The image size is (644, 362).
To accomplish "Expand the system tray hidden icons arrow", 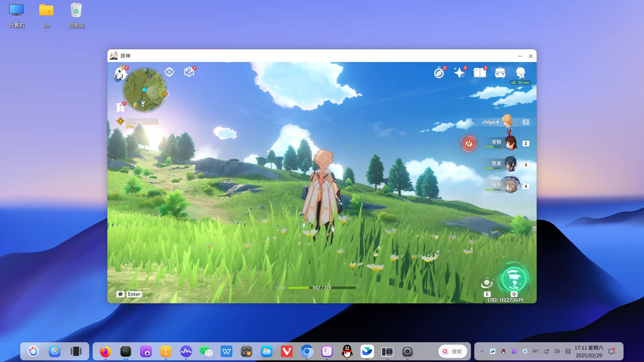I will pyautogui.click(x=482, y=351).
